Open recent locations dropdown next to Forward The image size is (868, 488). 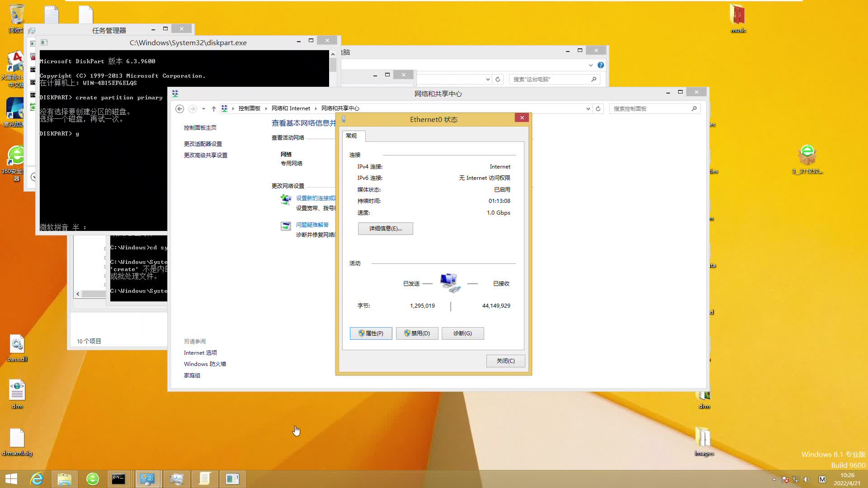pos(203,109)
